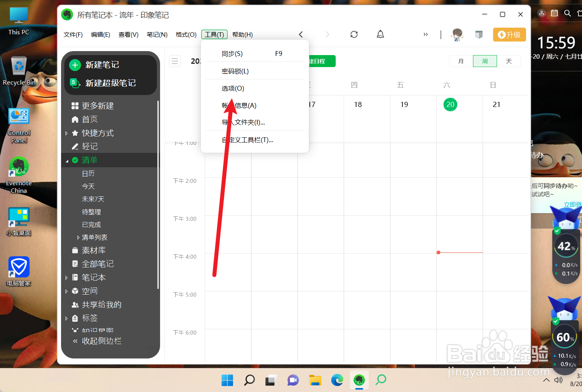Select date 18 in week header
This screenshot has height=392, width=582.
[358, 105]
